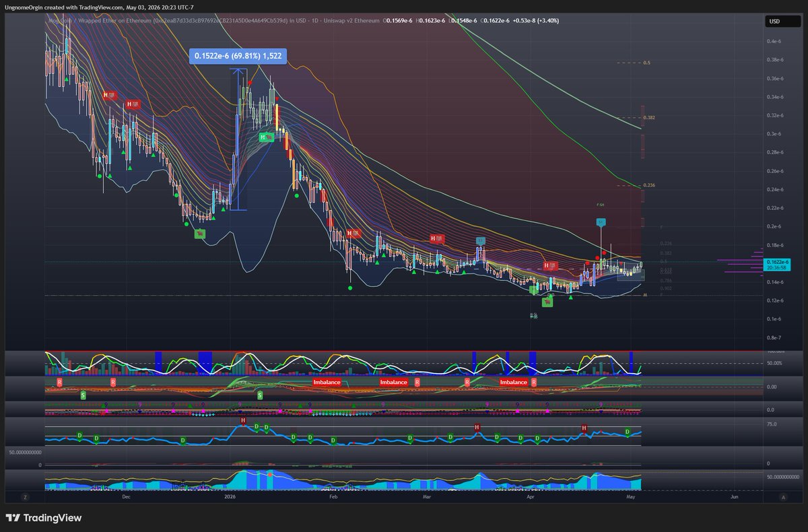Click the Imbalance label just before February

click(327, 382)
